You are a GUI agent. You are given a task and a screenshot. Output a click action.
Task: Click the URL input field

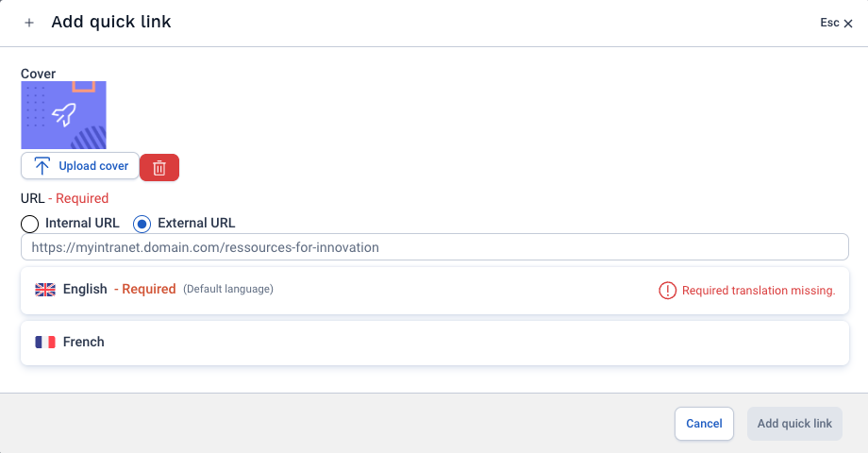[x=435, y=247]
